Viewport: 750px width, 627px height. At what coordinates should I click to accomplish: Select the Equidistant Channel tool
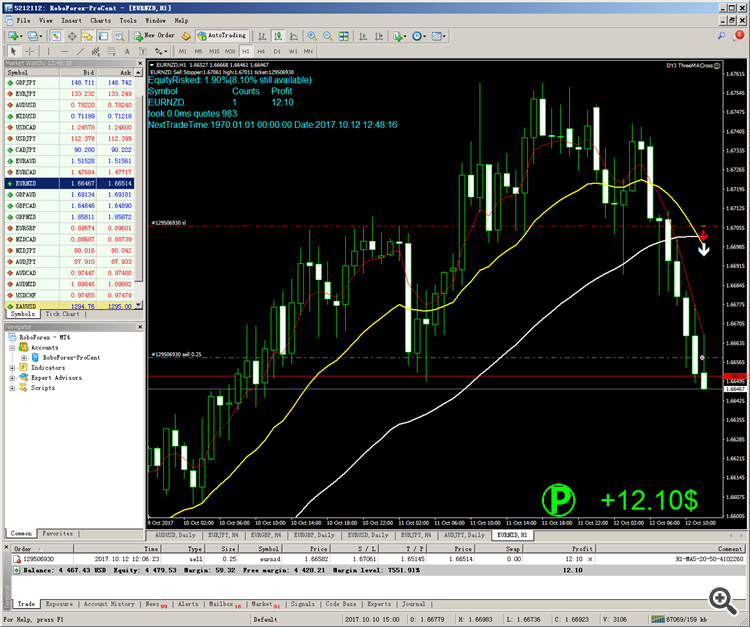coord(96,51)
